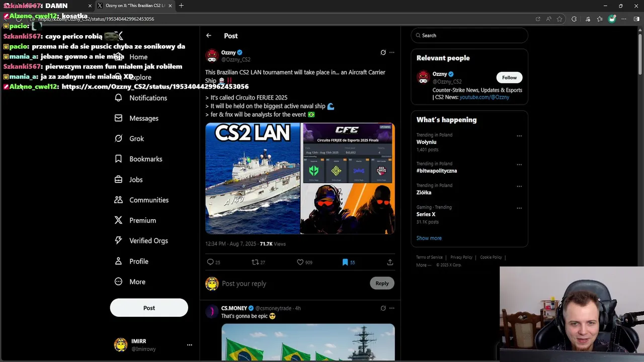Open More circle icon in sidebar
Screen dimensions: 644x362
(x=118, y=282)
